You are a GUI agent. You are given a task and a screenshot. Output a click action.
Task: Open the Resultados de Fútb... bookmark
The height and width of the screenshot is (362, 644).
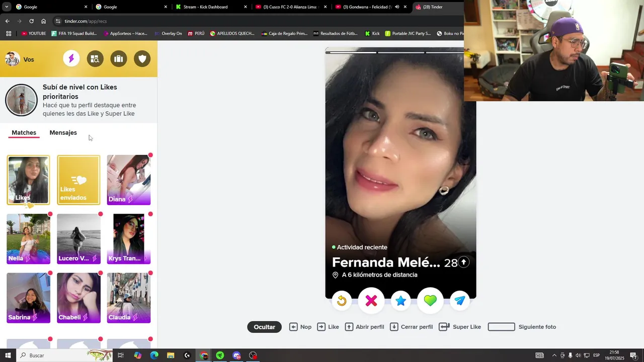335,34
